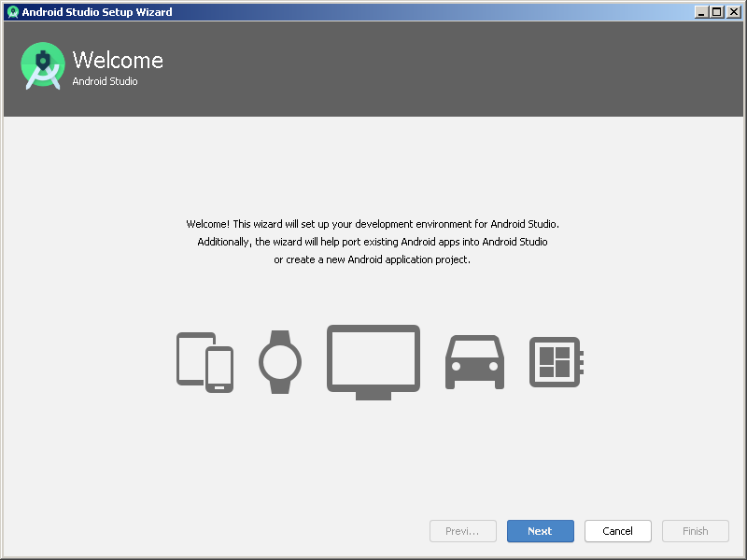Click the Welcome heading text

coord(118,60)
